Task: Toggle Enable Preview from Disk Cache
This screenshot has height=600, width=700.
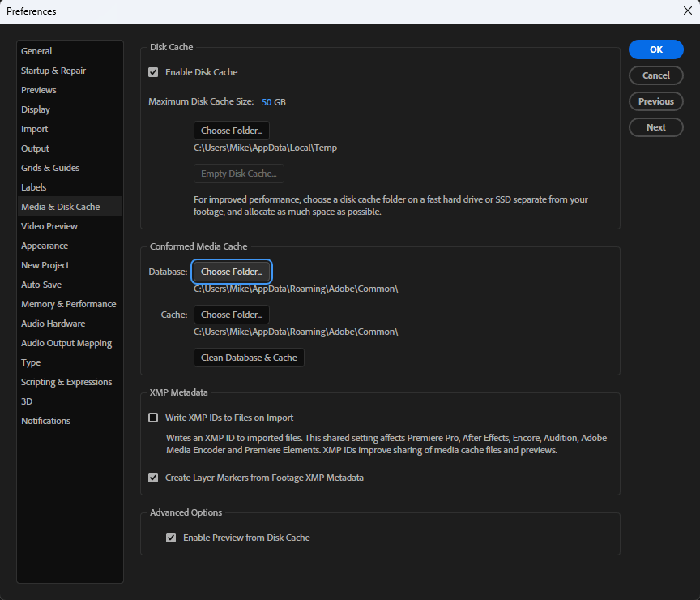Action: tap(171, 538)
